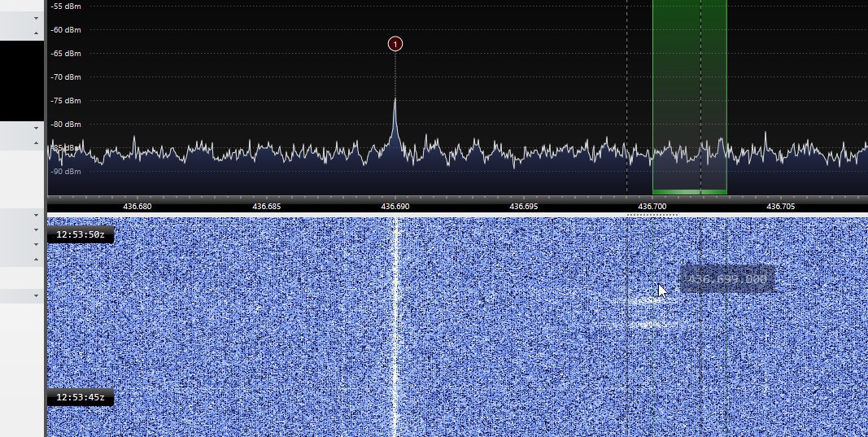Screen dimensions: 868x437
Task: Click the -60 dBm scale label
Action: tap(66, 30)
